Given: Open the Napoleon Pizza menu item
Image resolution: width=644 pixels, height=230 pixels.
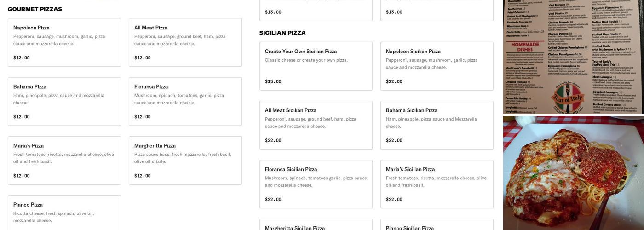Looking at the screenshot, I should 64,42.
